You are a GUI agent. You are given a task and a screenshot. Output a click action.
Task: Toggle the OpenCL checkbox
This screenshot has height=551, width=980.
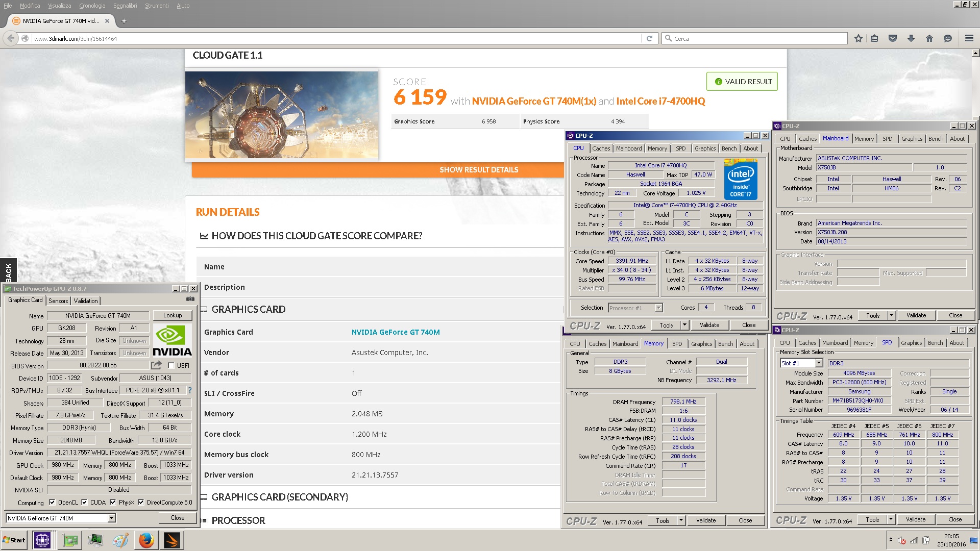point(52,502)
